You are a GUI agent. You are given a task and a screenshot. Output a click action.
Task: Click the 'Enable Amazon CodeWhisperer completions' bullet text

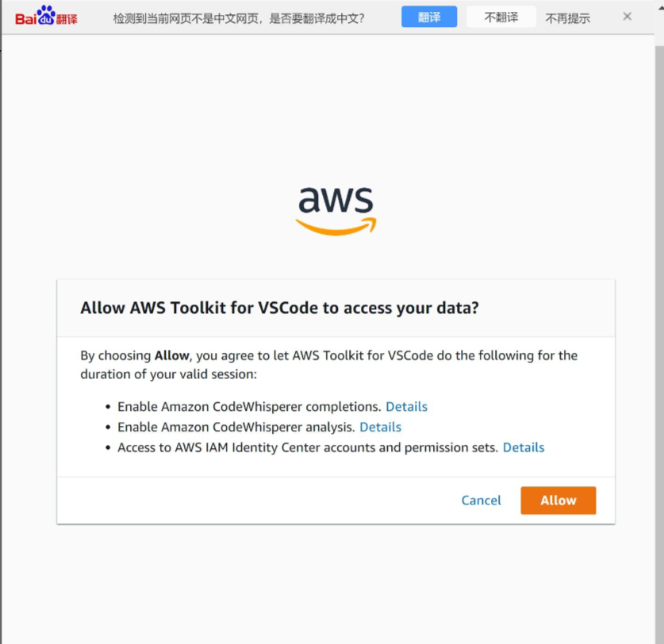point(249,407)
